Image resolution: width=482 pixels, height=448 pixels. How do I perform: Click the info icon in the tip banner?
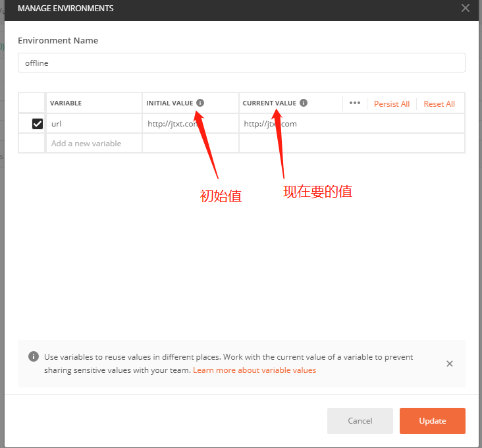(34, 356)
